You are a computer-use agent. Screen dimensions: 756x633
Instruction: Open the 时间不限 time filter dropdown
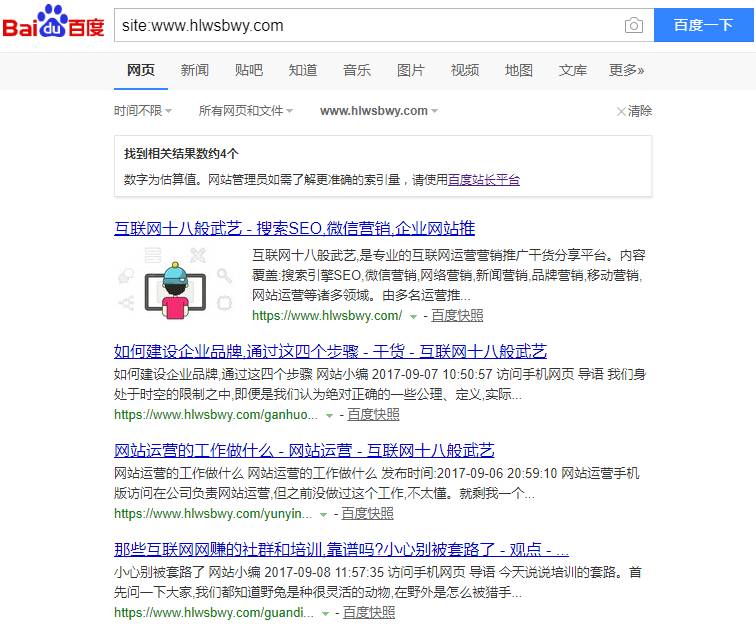[143, 111]
